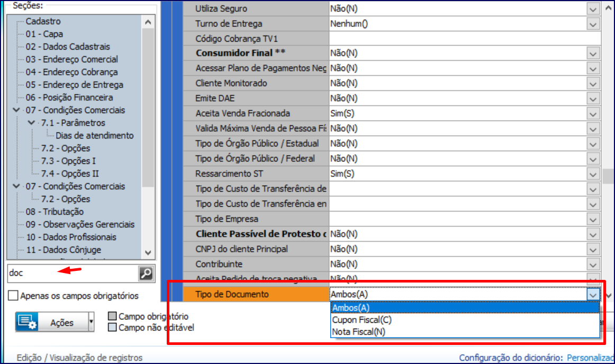Open the Tipo de Empresa dropdown

(593, 219)
